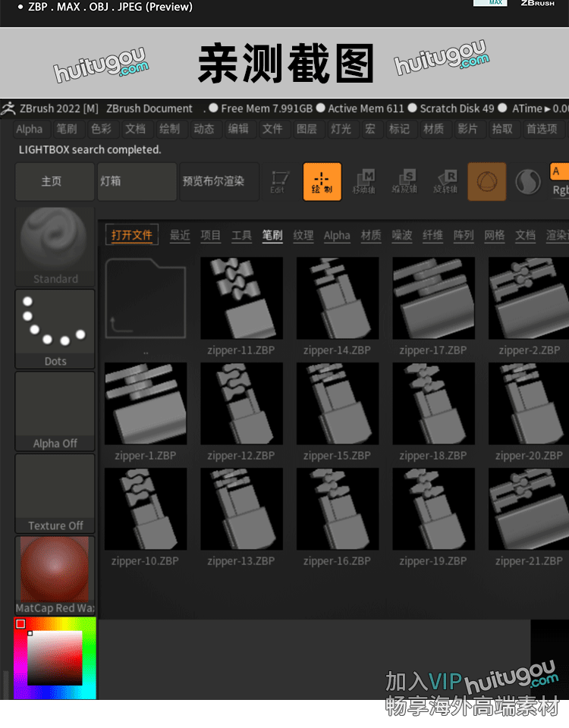Switch to the 最近 tab
This screenshot has height=728, width=569.
[x=180, y=235]
